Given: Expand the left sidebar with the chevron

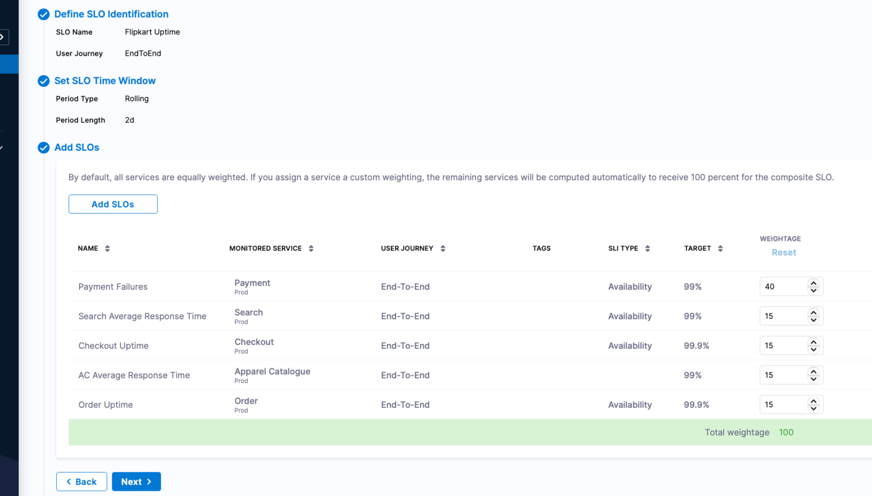Looking at the screenshot, I should pos(4,37).
